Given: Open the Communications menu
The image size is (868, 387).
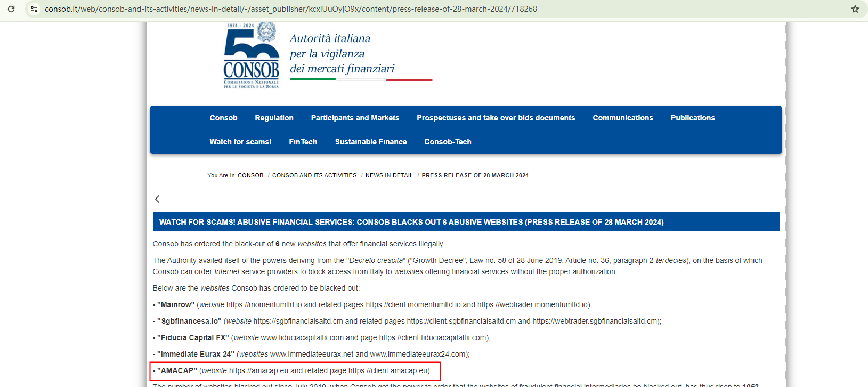Looking at the screenshot, I should [x=623, y=118].
